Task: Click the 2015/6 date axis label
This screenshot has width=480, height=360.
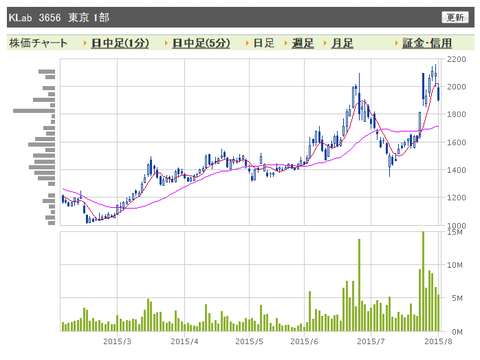Action: tap(304, 341)
